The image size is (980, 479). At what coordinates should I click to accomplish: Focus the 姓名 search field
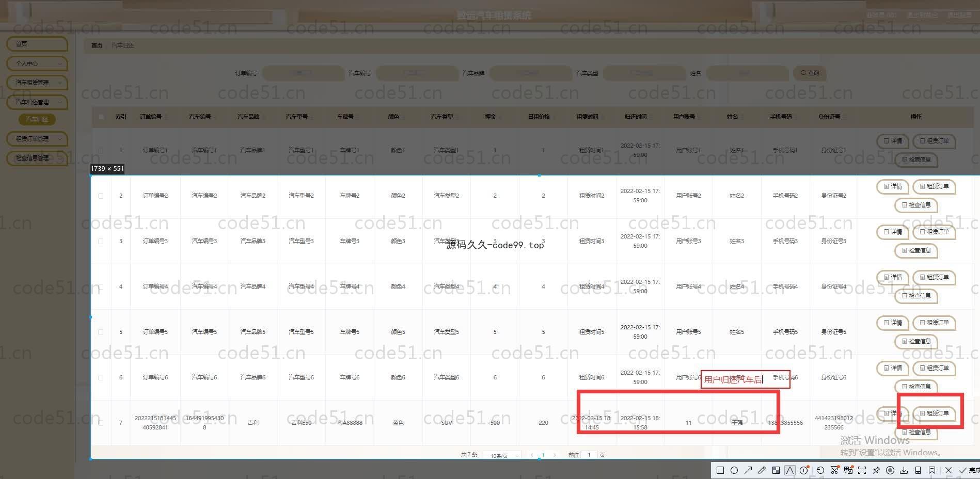point(747,73)
